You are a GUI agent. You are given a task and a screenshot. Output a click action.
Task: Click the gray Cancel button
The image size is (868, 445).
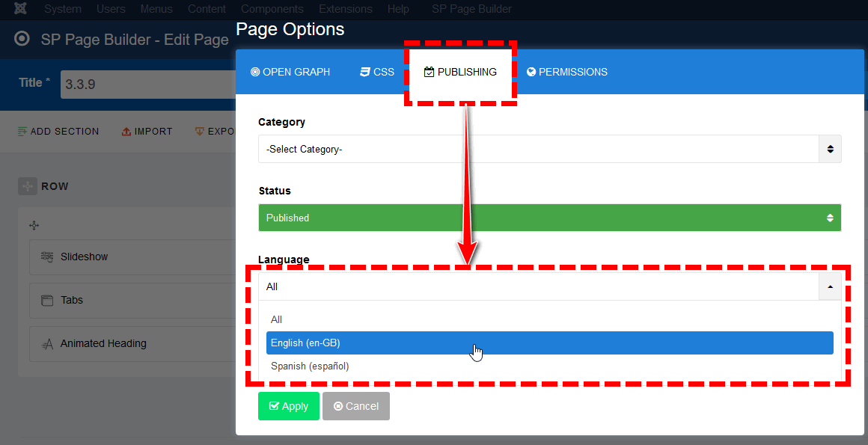pos(356,406)
